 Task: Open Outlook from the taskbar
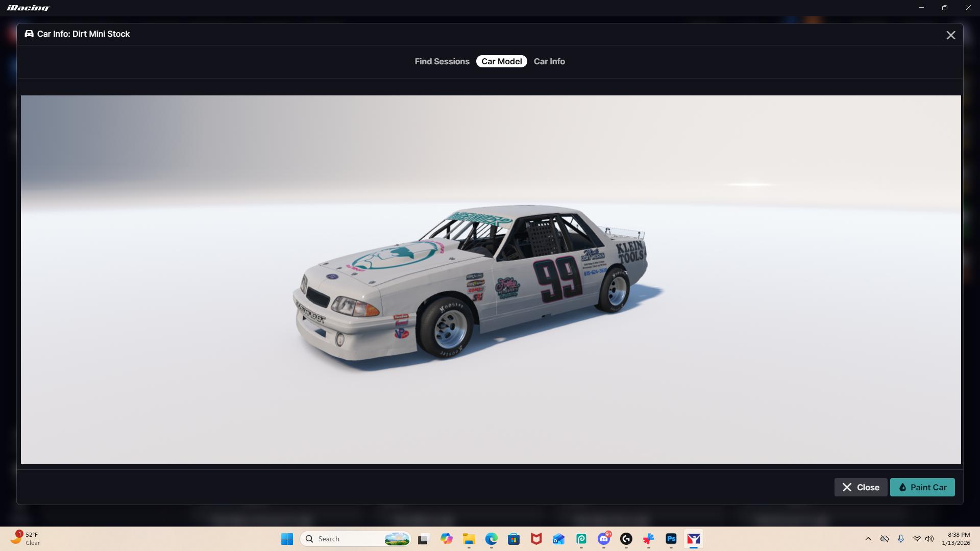click(x=558, y=539)
